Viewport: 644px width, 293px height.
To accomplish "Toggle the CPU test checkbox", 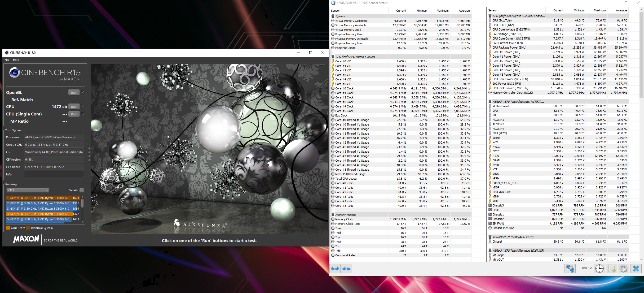I will pyautogui.click(x=83, y=106).
